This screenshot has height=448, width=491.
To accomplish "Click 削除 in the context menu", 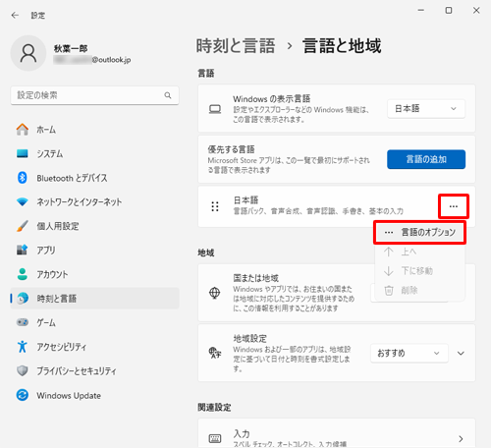I will pyautogui.click(x=419, y=290).
